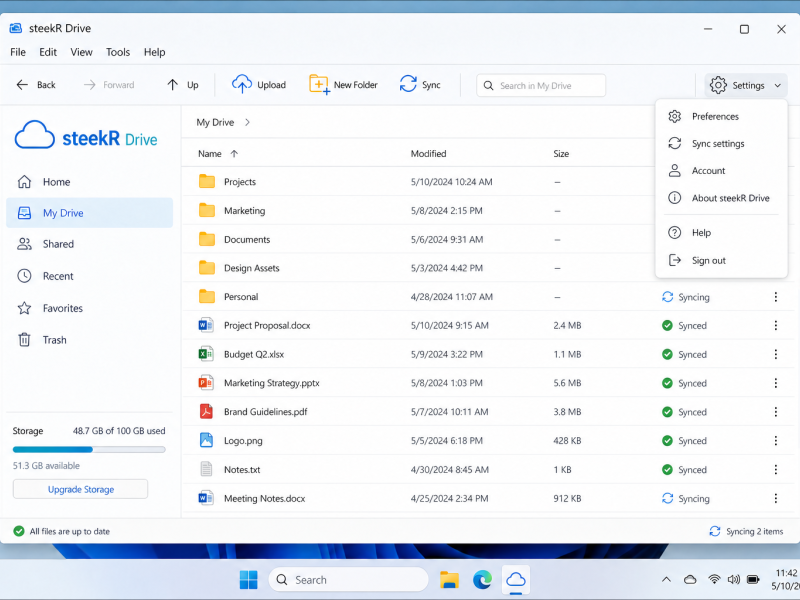The width and height of the screenshot is (800, 600).
Task: Click the text file icon of Notes.txt
Action: point(206,469)
